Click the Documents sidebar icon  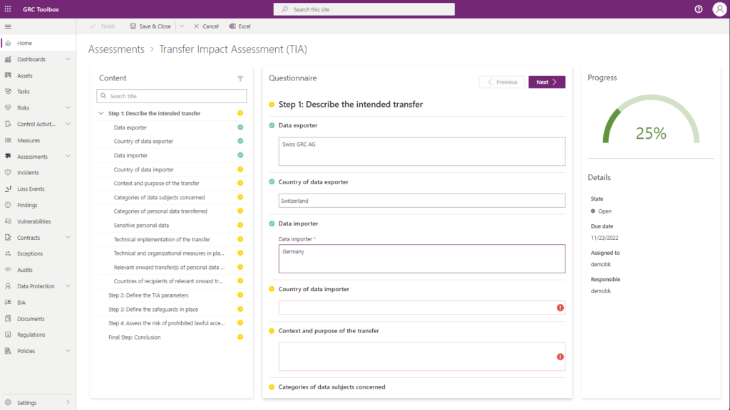point(8,318)
